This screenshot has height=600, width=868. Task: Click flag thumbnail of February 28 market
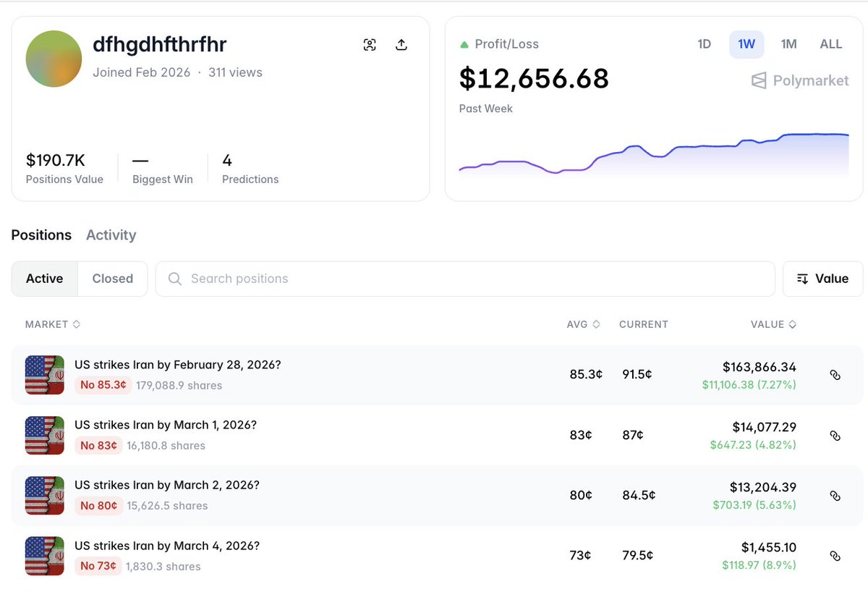[x=45, y=375]
